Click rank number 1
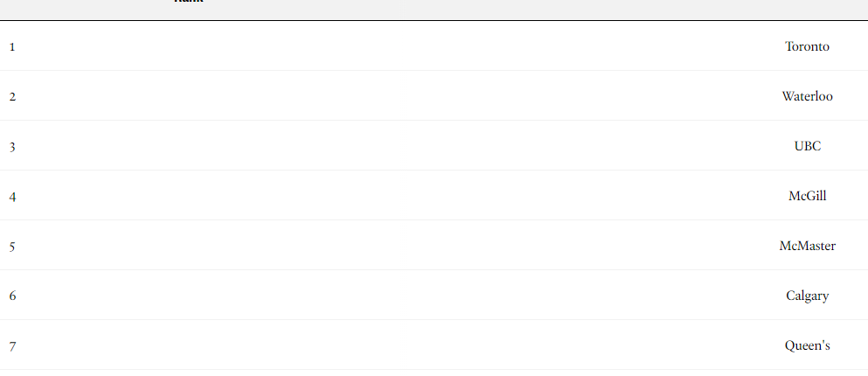868x376 pixels. [x=12, y=47]
